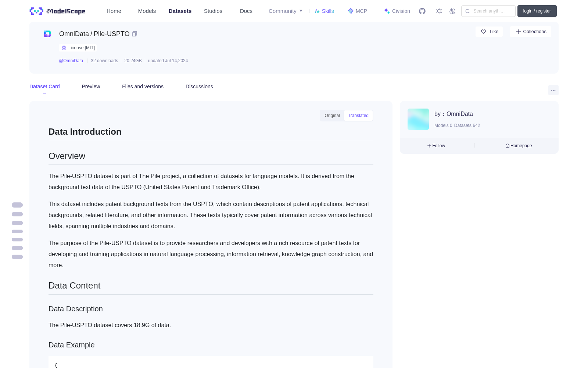Viewport: 588px width, 368px height.
Task: Click the plus icon next to Follow
Action: [429, 146]
